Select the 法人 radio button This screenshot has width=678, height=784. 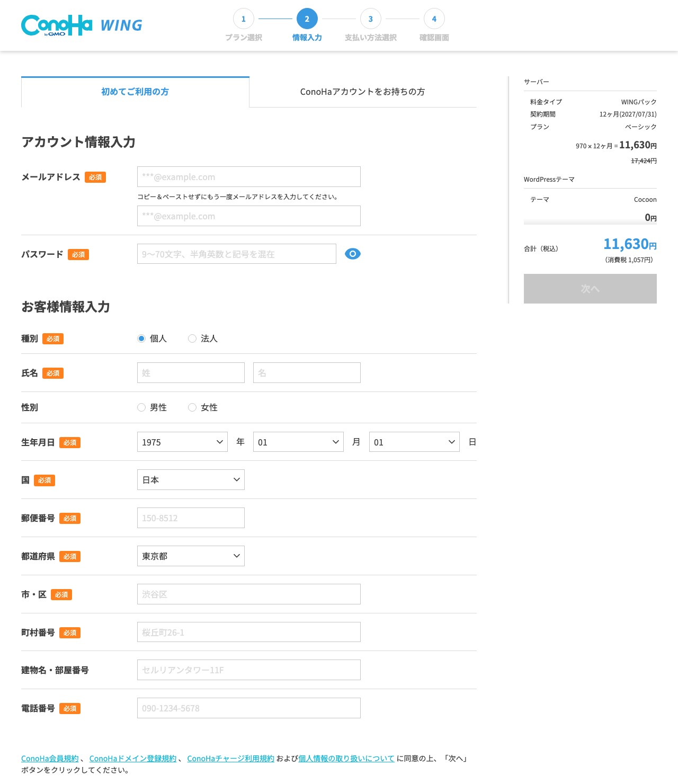coord(192,338)
